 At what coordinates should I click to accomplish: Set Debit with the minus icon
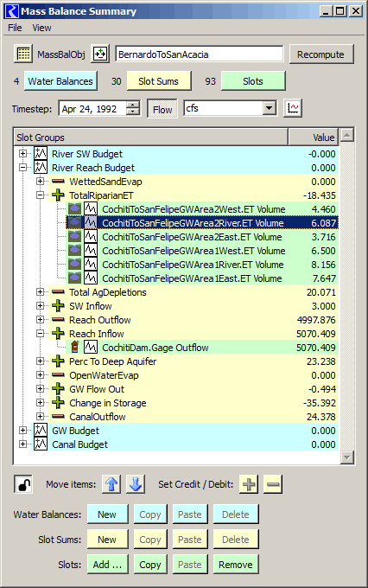point(273,484)
